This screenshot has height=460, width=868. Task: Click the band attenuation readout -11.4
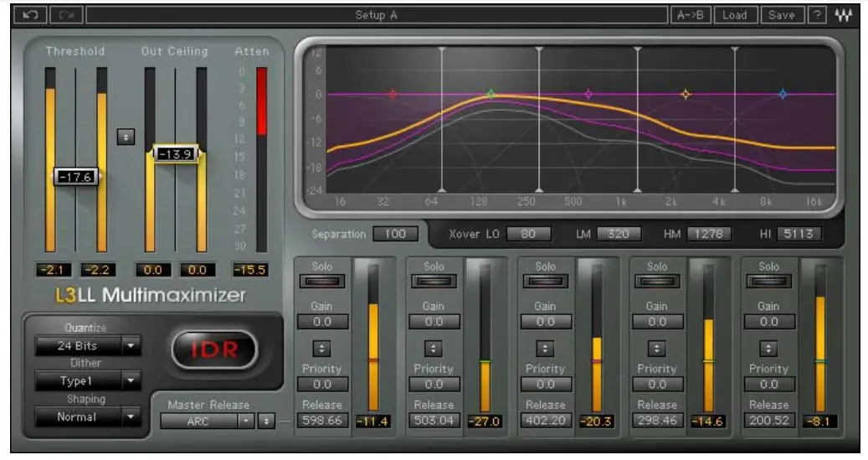click(x=373, y=421)
